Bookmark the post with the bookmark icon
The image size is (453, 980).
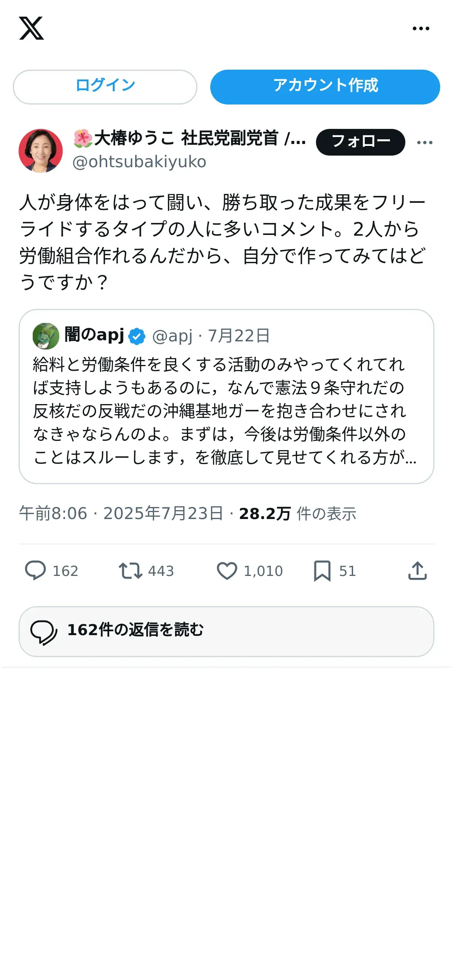[x=322, y=571]
